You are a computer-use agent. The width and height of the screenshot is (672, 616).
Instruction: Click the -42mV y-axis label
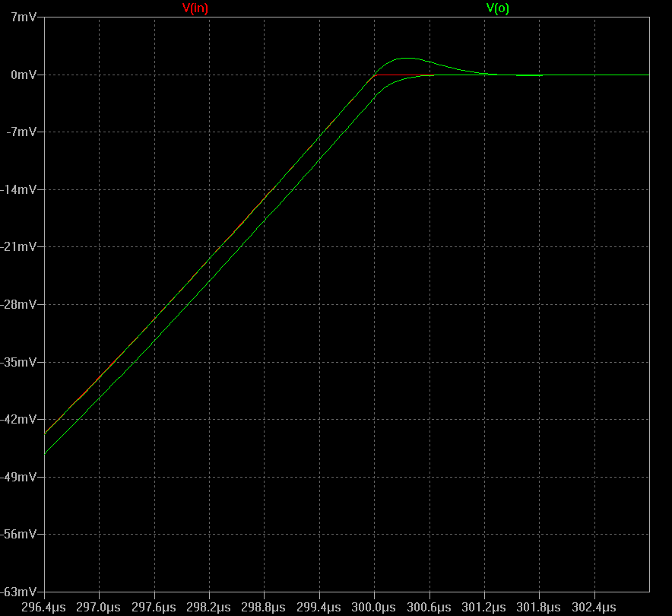tap(19, 419)
